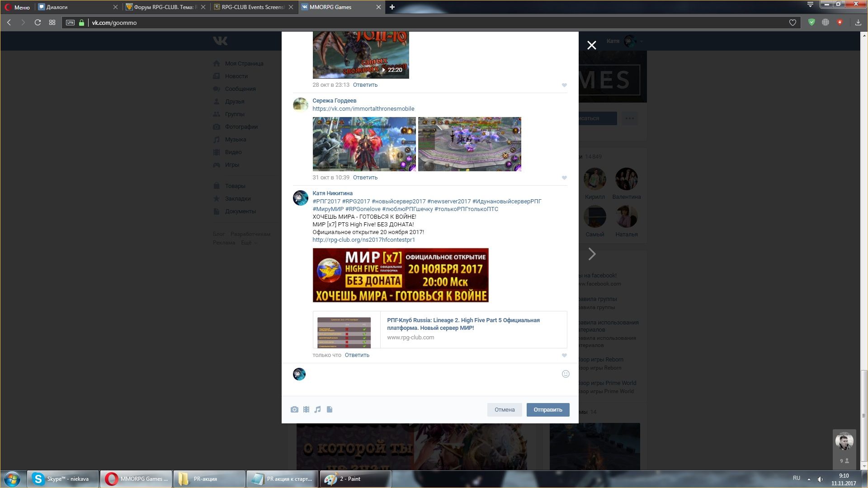Image resolution: width=868 pixels, height=488 pixels.
Task: Open the second game arena screenshot
Action: 470,144
